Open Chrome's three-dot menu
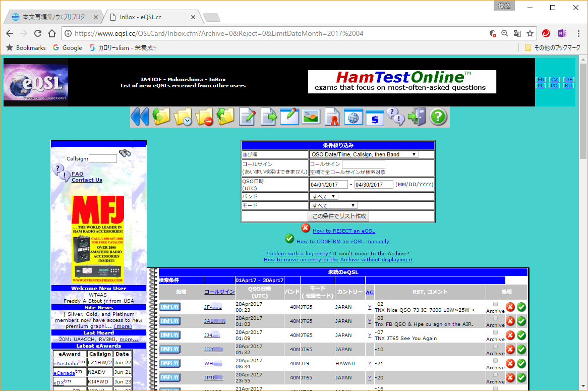The width and height of the screenshot is (588, 391). pos(578,33)
